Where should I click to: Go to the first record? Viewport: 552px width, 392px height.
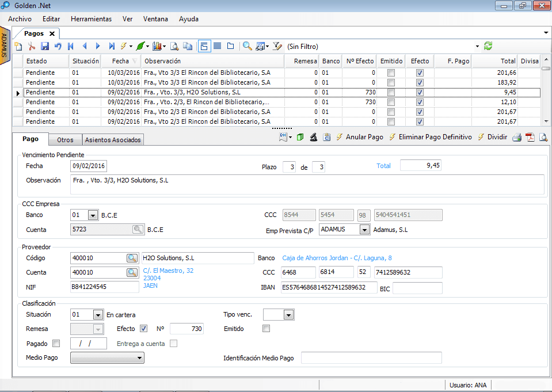coord(71,46)
